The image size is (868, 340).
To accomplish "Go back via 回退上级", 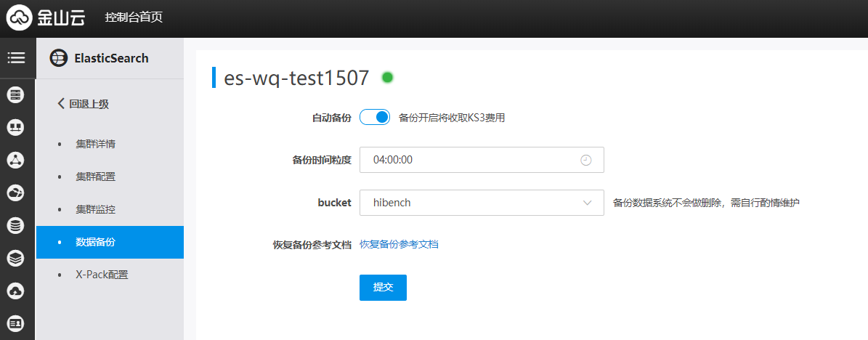I will click(x=84, y=104).
